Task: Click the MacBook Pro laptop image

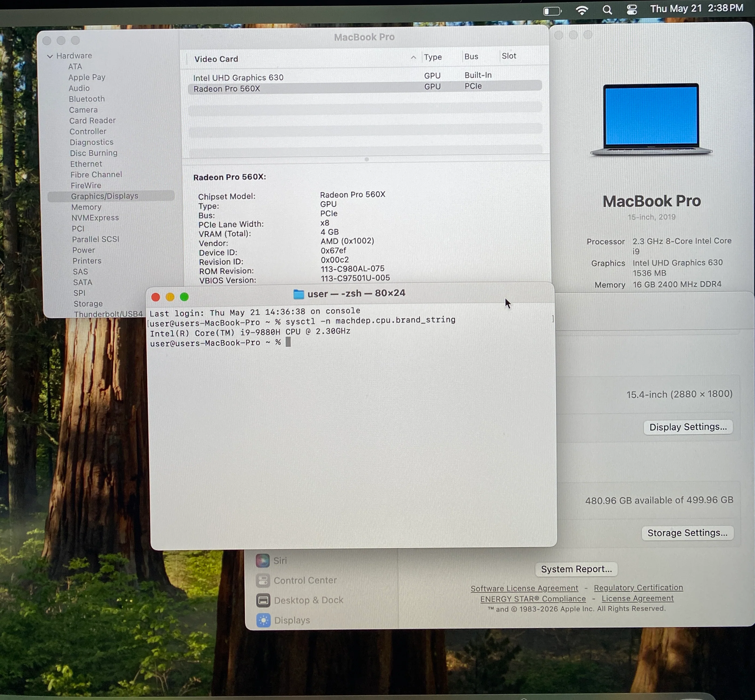Action: coord(651,119)
